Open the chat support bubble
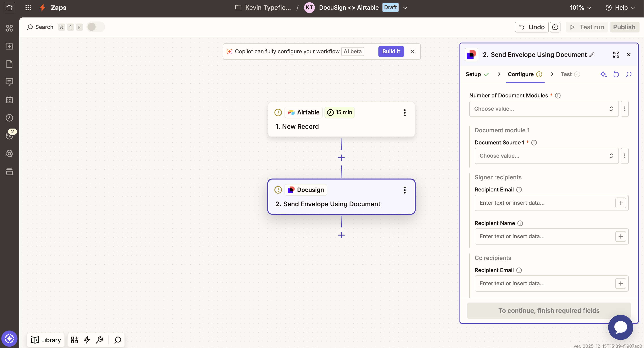644x348 pixels. [x=620, y=327]
